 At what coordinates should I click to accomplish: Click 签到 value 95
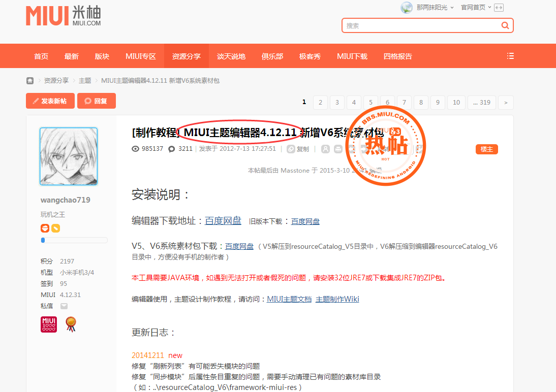[x=64, y=283]
